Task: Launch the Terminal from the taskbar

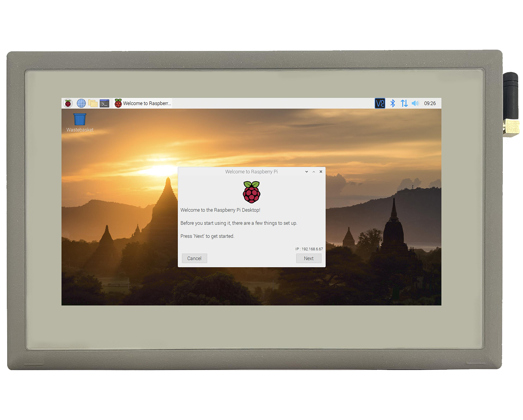Action: coord(104,103)
